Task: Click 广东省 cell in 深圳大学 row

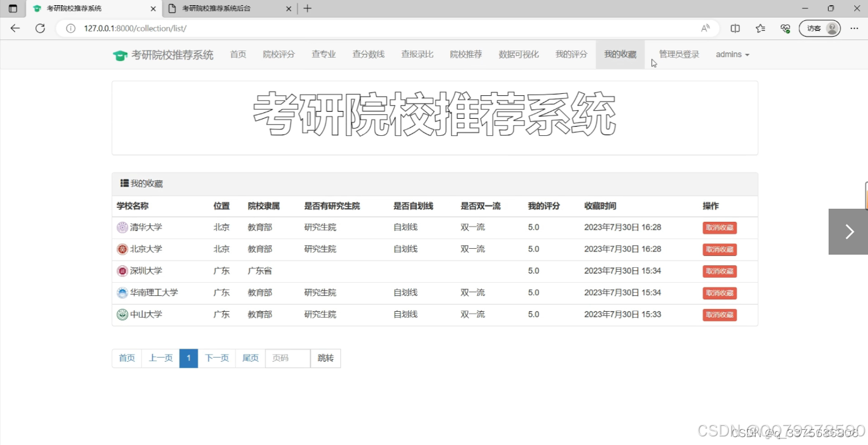Action: 259,270
